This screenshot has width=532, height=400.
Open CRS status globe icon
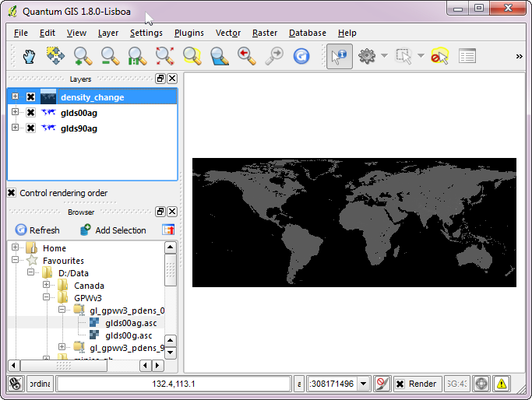pos(481,384)
